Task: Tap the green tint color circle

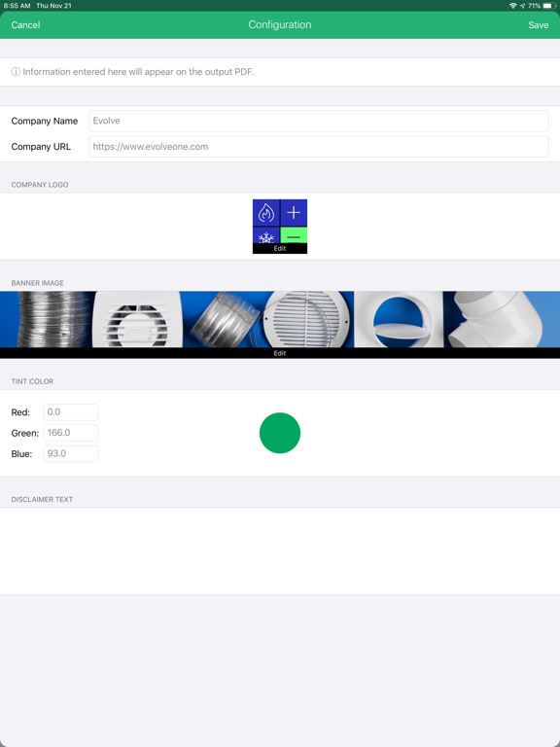Action: [x=280, y=433]
